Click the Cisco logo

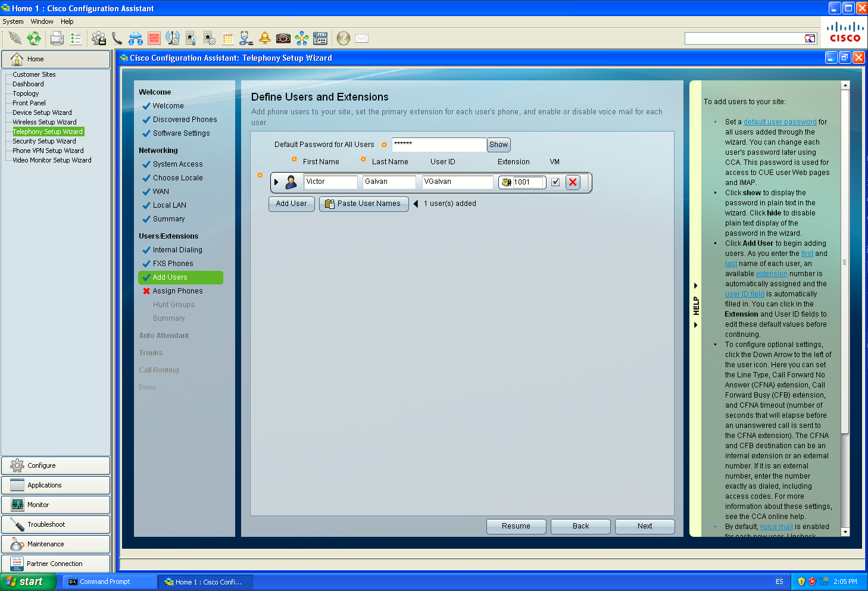click(x=845, y=32)
